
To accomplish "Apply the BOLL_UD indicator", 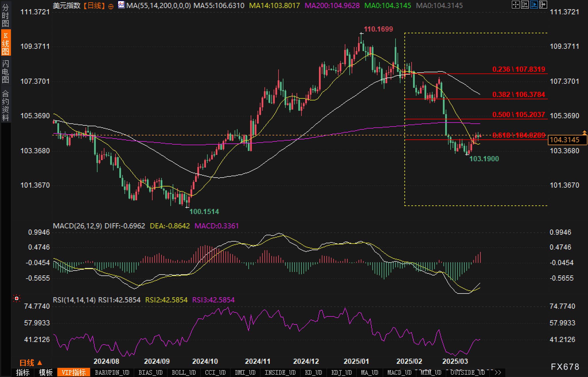I will (x=184, y=372).
